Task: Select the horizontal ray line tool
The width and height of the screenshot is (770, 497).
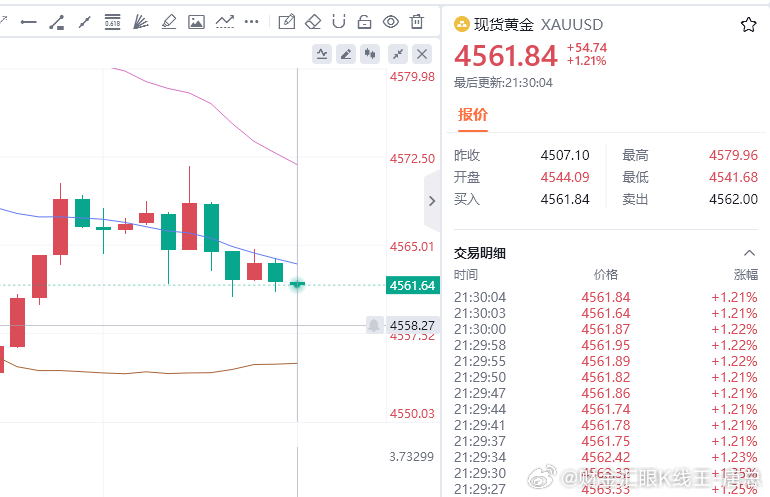Action: click(28, 22)
